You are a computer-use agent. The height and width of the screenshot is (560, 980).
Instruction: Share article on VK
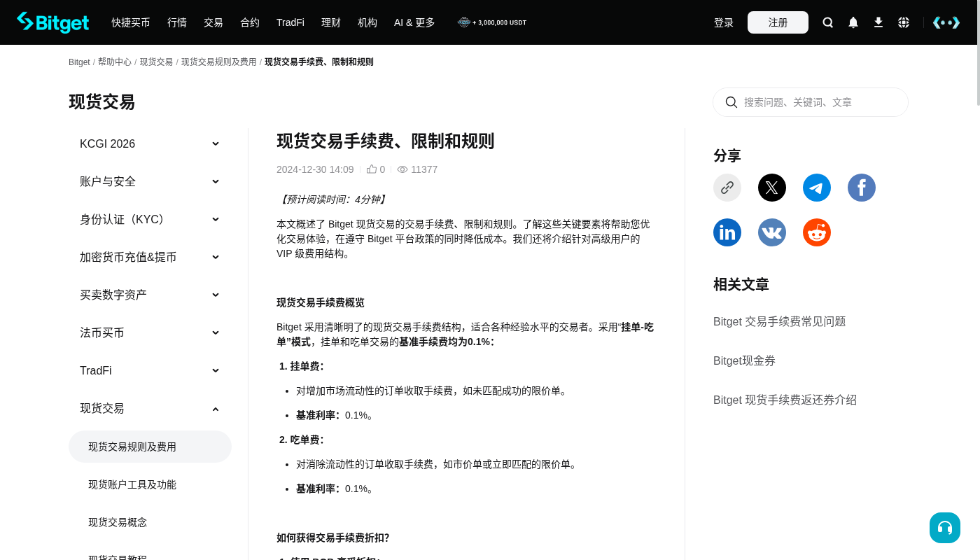[772, 232]
